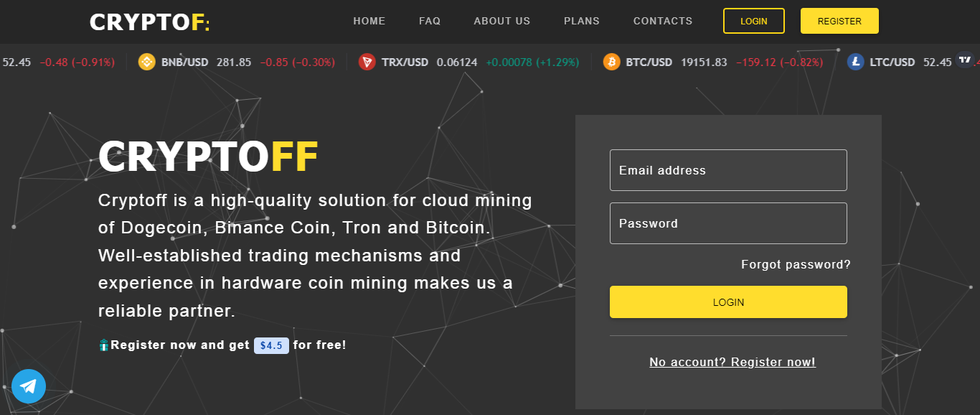
Task: Click the TRX coin icon in ticker
Action: tap(367, 62)
